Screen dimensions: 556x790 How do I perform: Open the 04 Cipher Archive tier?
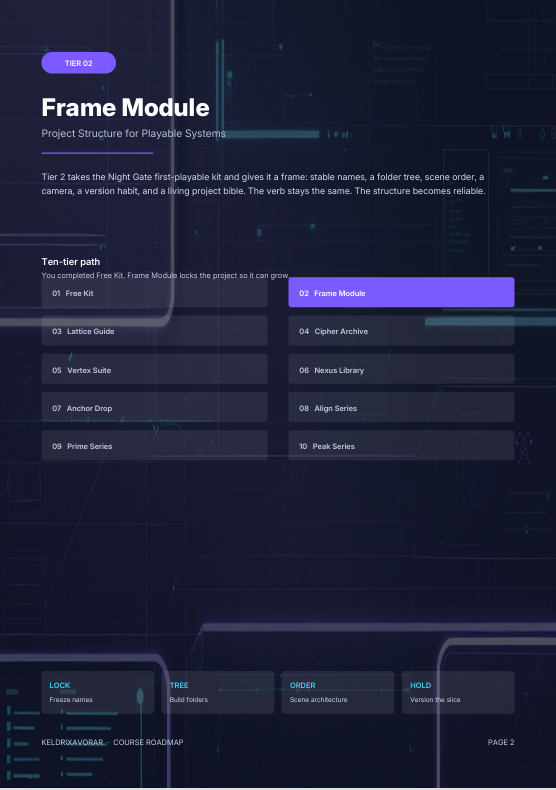click(x=401, y=331)
